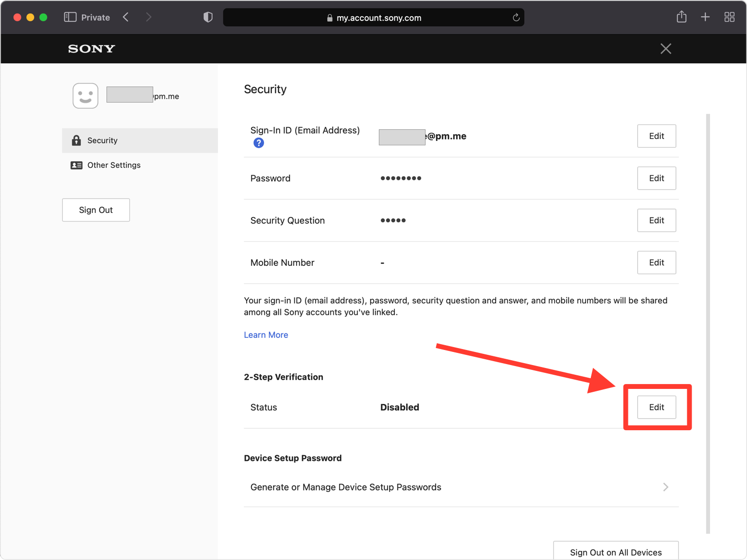
Task: Toggle the Safari sidebar icon
Action: pyautogui.click(x=70, y=17)
